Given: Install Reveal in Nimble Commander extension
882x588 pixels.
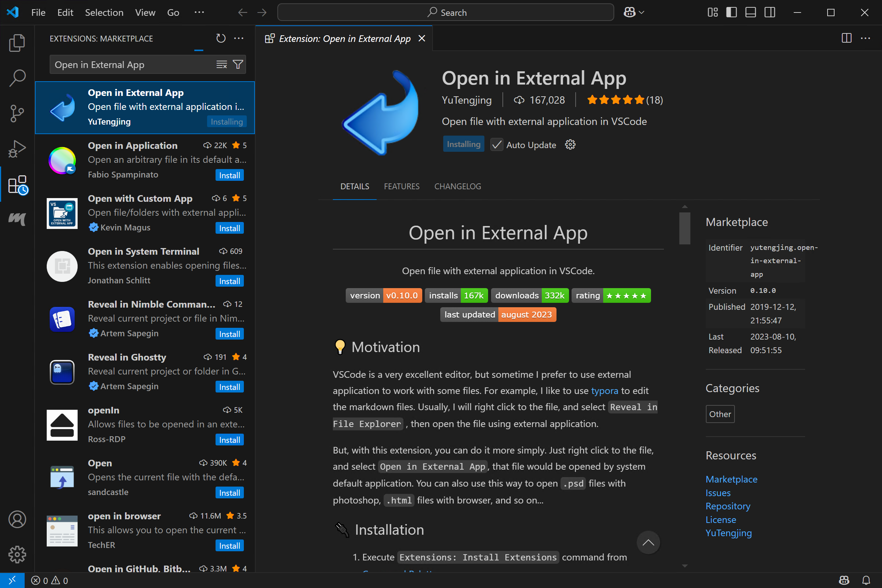Looking at the screenshot, I should coord(229,334).
